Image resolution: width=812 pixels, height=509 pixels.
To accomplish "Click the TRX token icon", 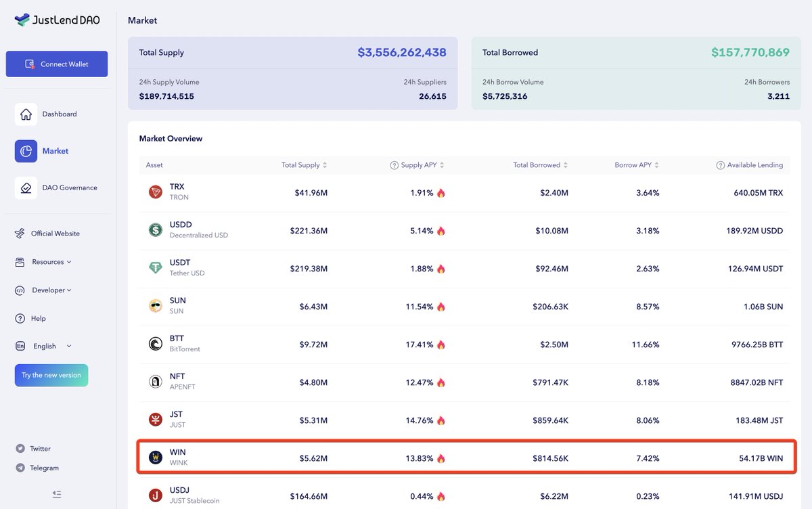I will [156, 192].
